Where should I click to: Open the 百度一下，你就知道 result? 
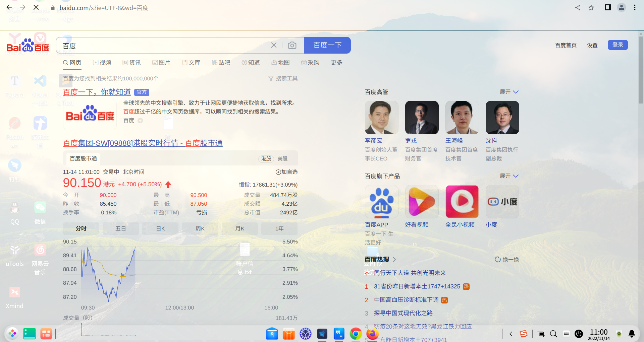(x=97, y=92)
